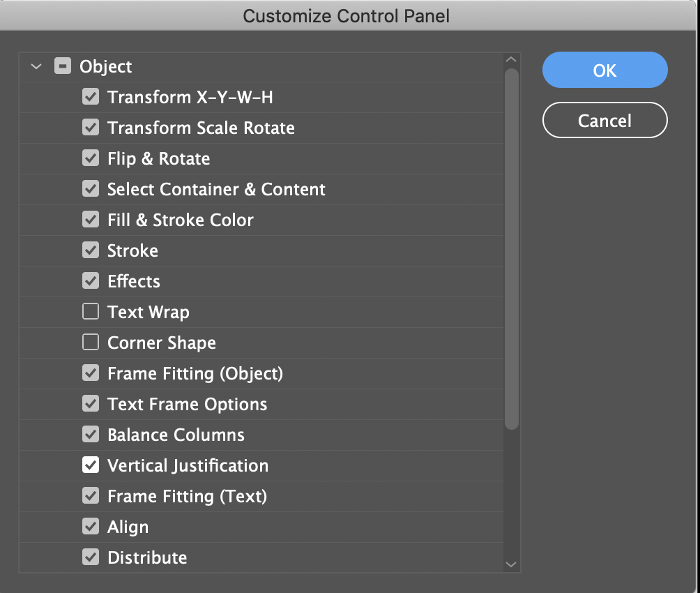Image resolution: width=700 pixels, height=593 pixels.
Task: Click the scroll up arrow
Action: coord(511,61)
